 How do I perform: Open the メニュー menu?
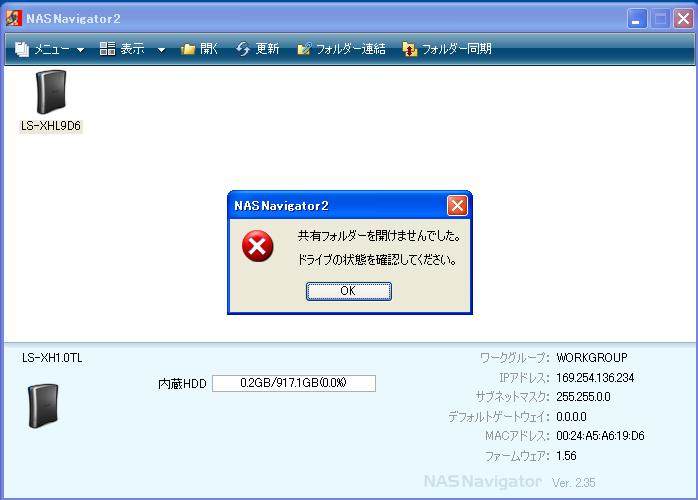49,49
